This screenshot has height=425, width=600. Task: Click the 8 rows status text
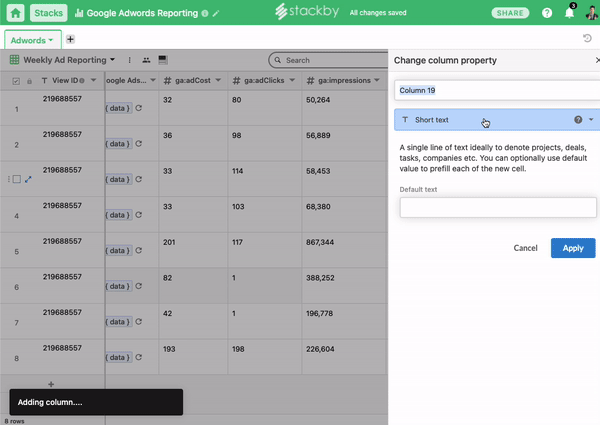coord(15,421)
